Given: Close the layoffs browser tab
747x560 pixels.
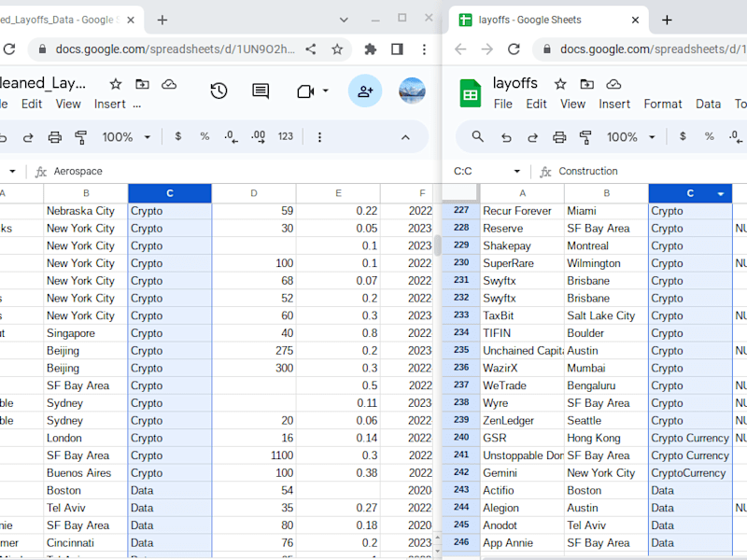Looking at the screenshot, I should tap(635, 20).
